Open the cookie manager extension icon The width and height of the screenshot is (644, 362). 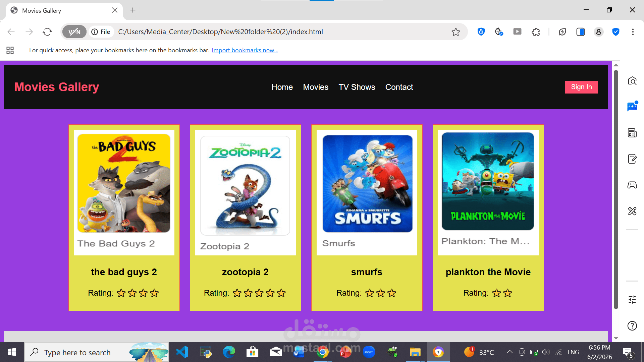pyautogui.click(x=499, y=32)
